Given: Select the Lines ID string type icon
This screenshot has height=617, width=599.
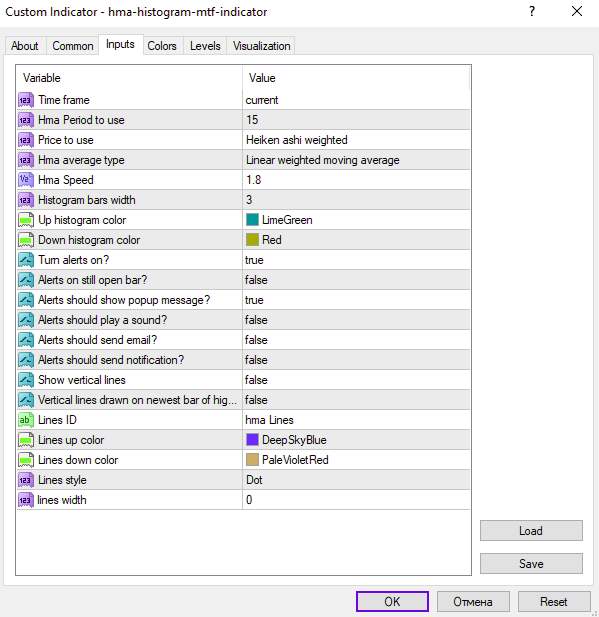Looking at the screenshot, I should pyautogui.click(x=26, y=420).
